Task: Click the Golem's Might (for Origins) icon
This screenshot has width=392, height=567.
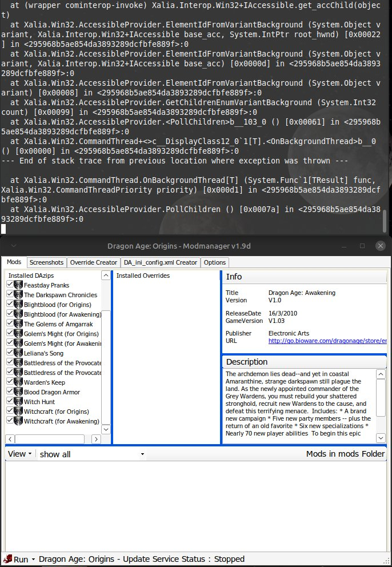Action: click(x=18, y=334)
